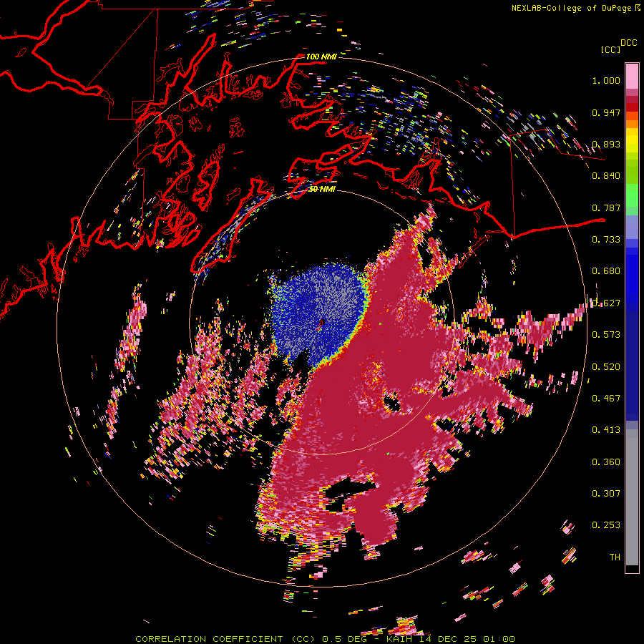
Task: Click the 0.947 legend value
Action: (606, 112)
